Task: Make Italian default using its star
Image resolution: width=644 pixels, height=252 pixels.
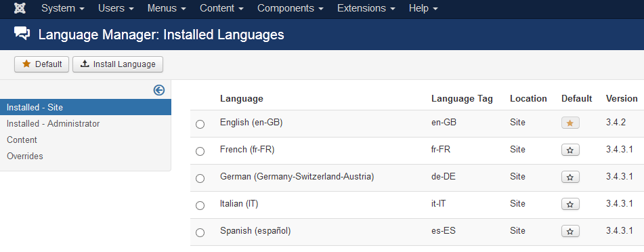Action: pos(570,205)
